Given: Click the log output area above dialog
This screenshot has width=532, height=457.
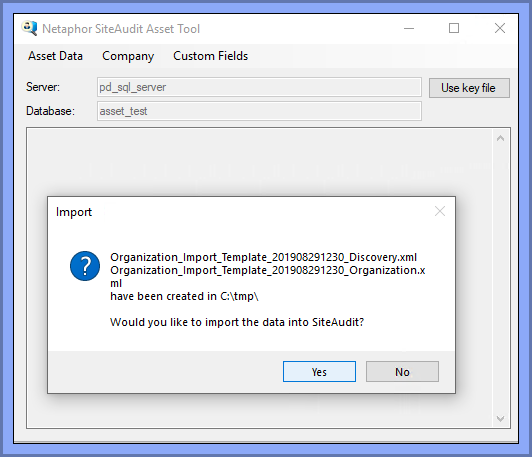Looking at the screenshot, I should [x=259, y=161].
